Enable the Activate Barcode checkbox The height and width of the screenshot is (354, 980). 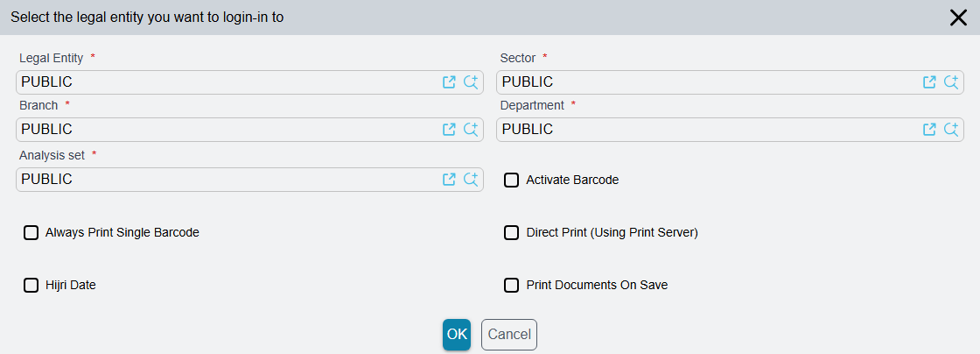pos(511,181)
